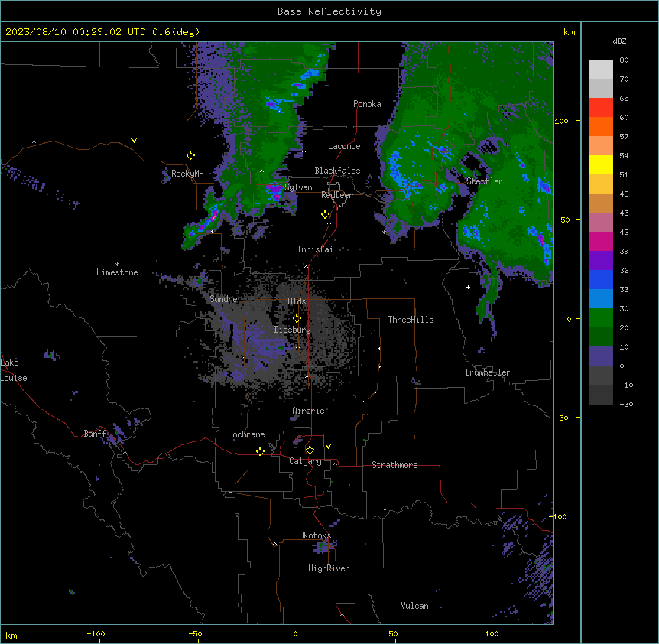Click the yellow V marker east of Calgary
Screen dimensions: 659x644
pyautogui.click(x=328, y=447)
